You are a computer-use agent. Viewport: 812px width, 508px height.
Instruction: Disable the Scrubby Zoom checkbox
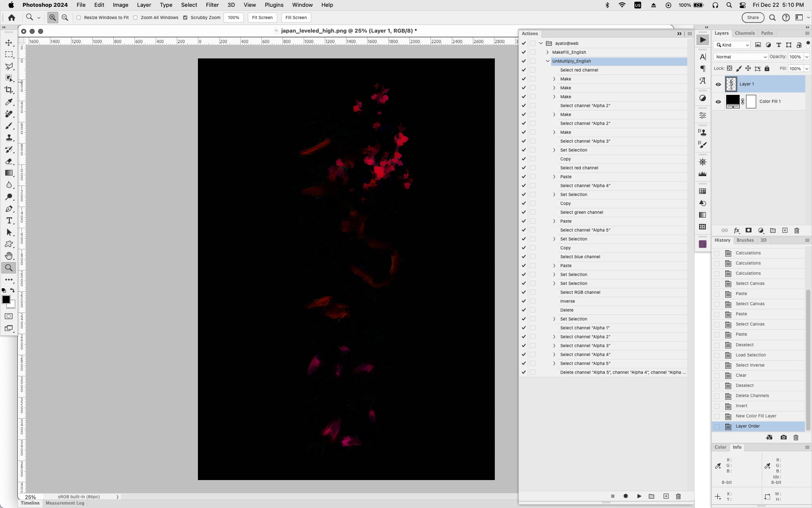coord(185,18)
